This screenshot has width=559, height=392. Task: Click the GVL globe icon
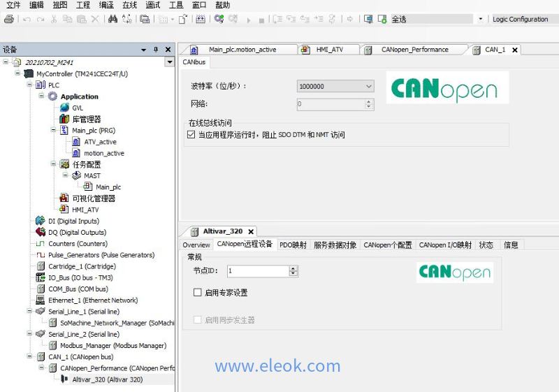click(64, 108)
